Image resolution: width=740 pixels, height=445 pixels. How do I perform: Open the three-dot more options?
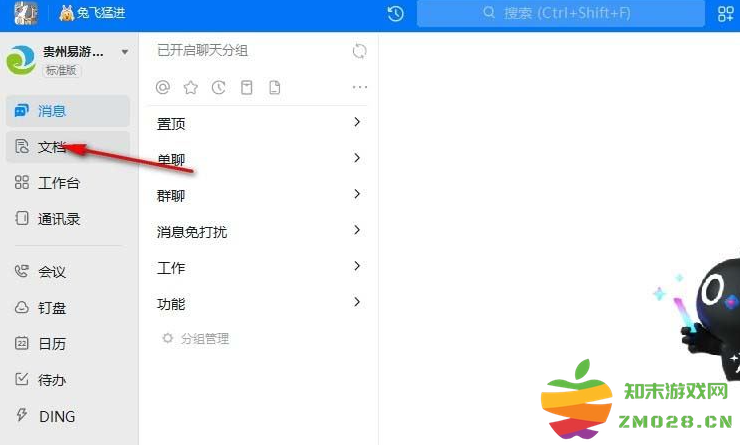[x=360, y=87]
